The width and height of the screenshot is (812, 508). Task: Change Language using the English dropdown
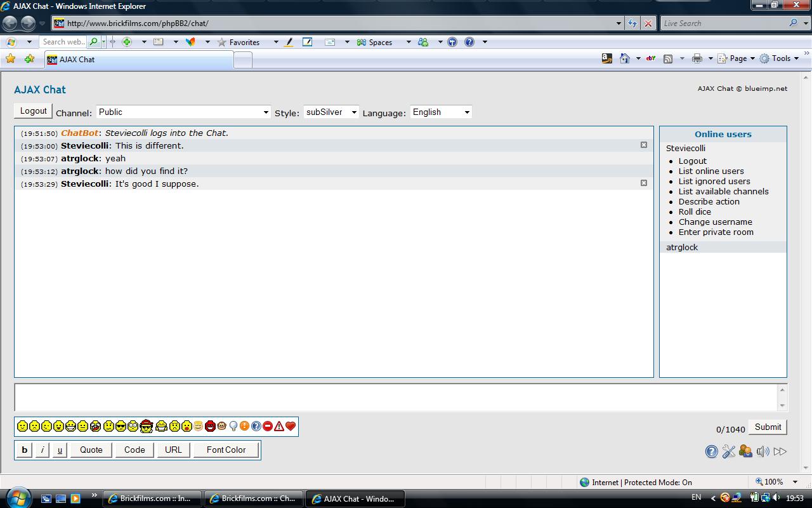(x=440, y=112)
